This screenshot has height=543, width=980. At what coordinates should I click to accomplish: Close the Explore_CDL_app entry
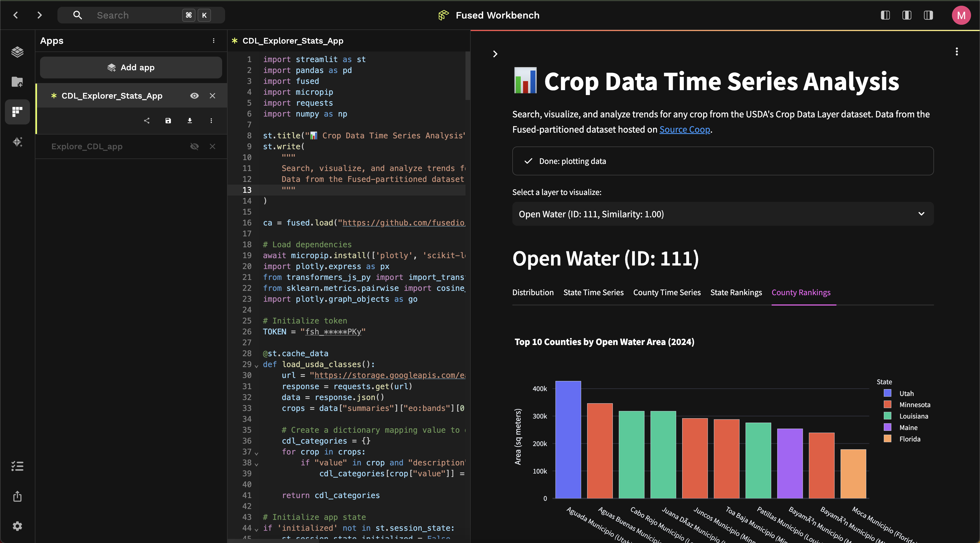pos(212,147)
